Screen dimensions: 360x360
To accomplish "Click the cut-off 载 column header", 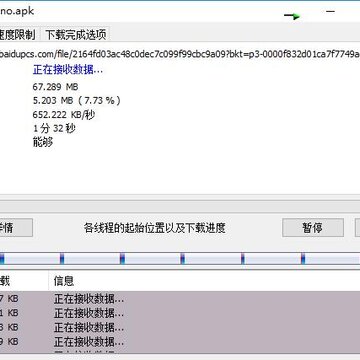I will coord(5,281).
